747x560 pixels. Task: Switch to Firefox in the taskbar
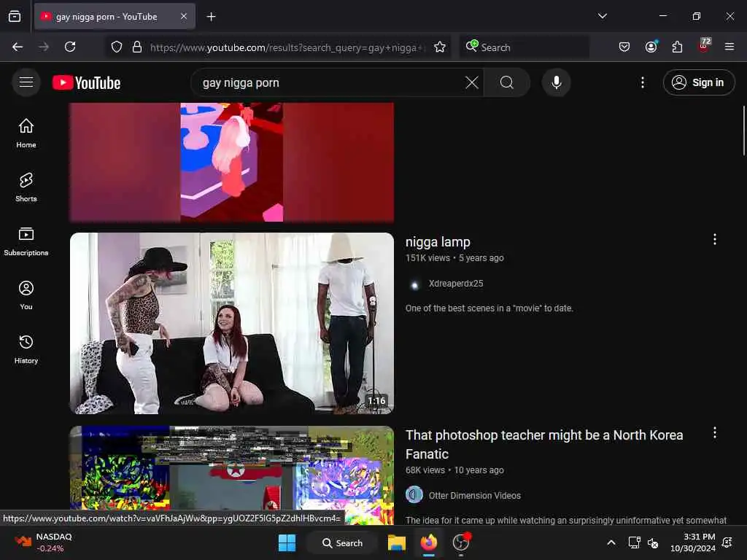click(x=429, y=542)
